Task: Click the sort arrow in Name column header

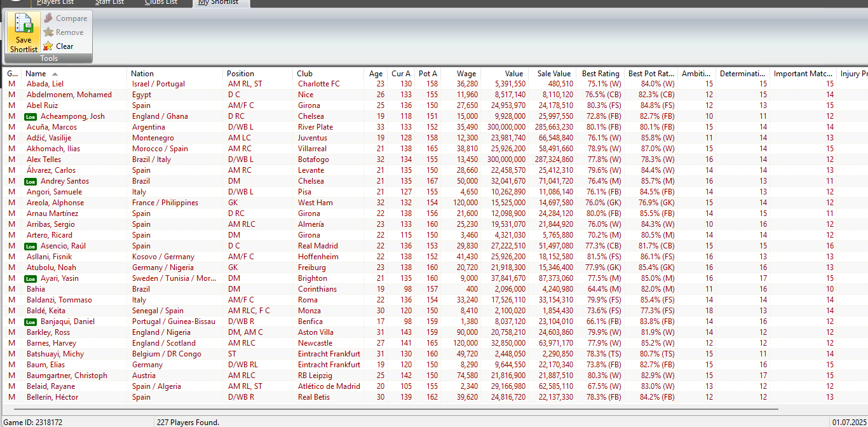Action: pyautogui.click(x=55, y=74)
